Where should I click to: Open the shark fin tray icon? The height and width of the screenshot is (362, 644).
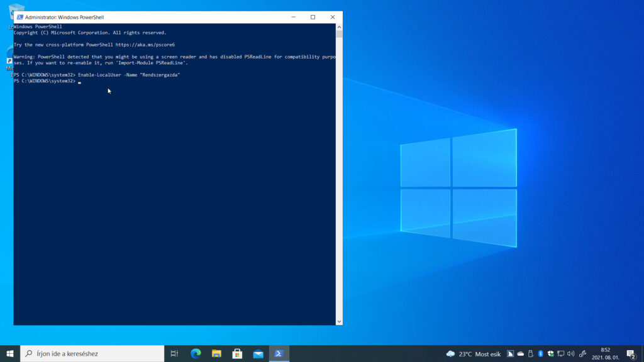[510, 354]
